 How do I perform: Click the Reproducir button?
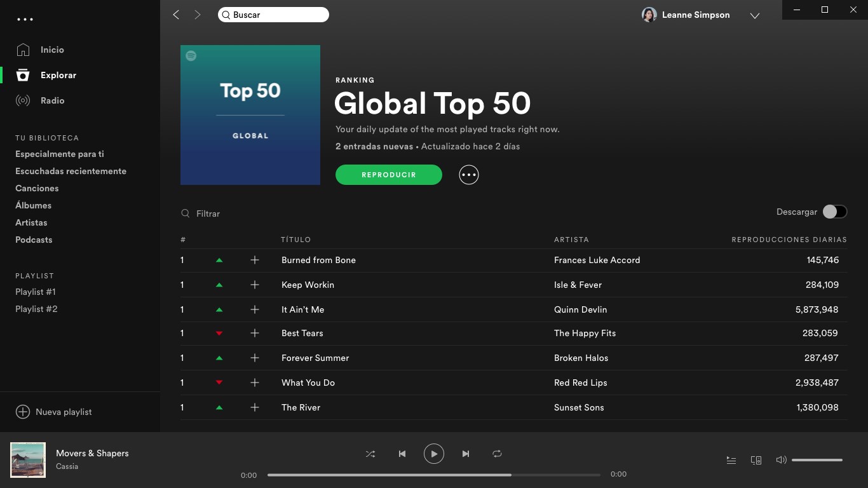point(389,175)
